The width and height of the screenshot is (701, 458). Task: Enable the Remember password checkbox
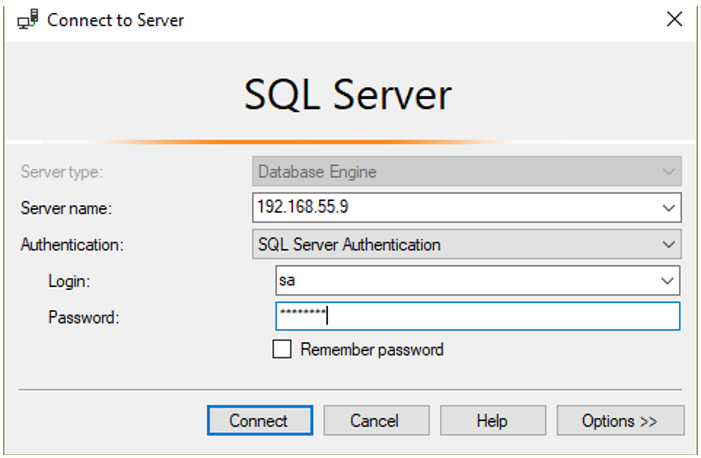(282, 350)
